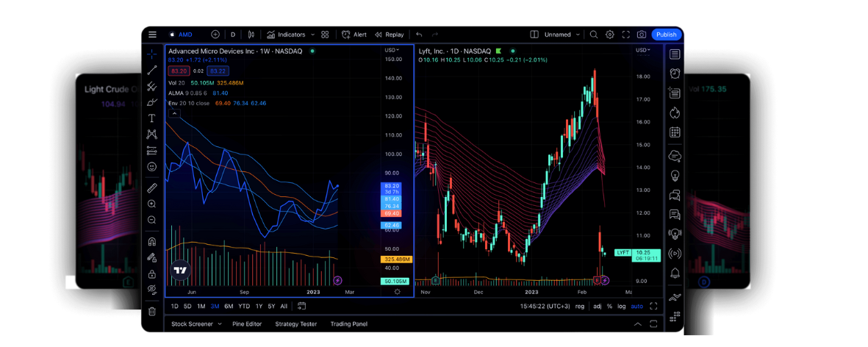This screenshot has width=868, height=347.
Task: Click the blue Publish button
Action: [x=666, y=35]
